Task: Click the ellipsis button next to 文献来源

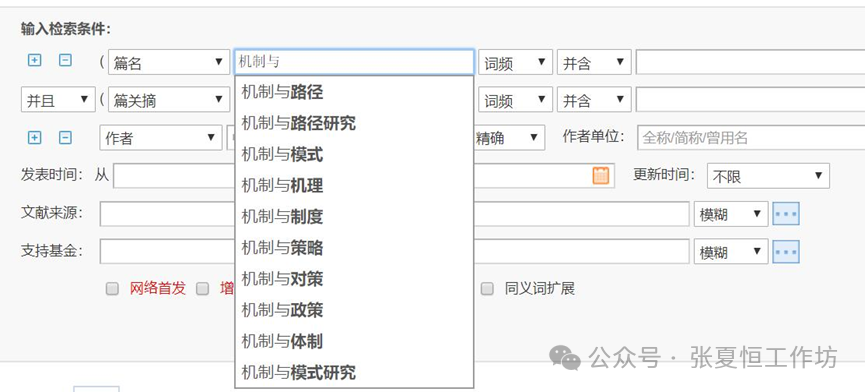Action: coord(786,213)
